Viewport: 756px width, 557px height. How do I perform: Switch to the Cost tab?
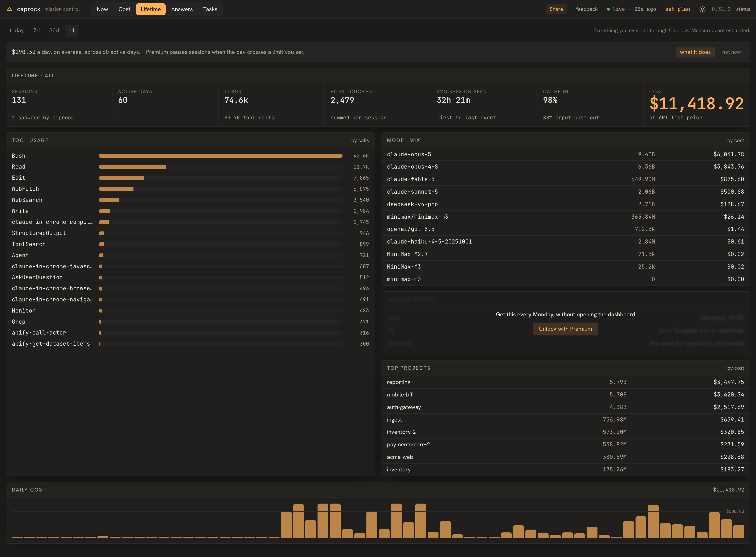click(x=124, y=9)
